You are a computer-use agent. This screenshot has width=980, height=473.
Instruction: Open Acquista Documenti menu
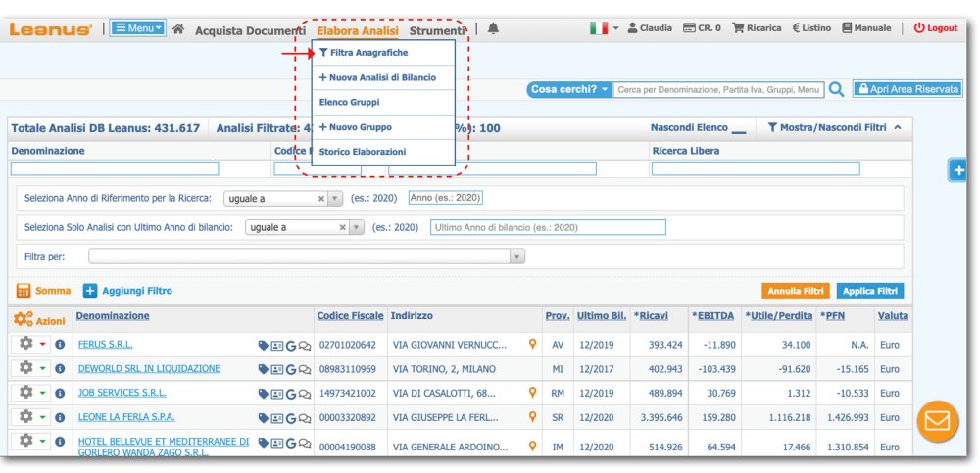click(250, 30)
